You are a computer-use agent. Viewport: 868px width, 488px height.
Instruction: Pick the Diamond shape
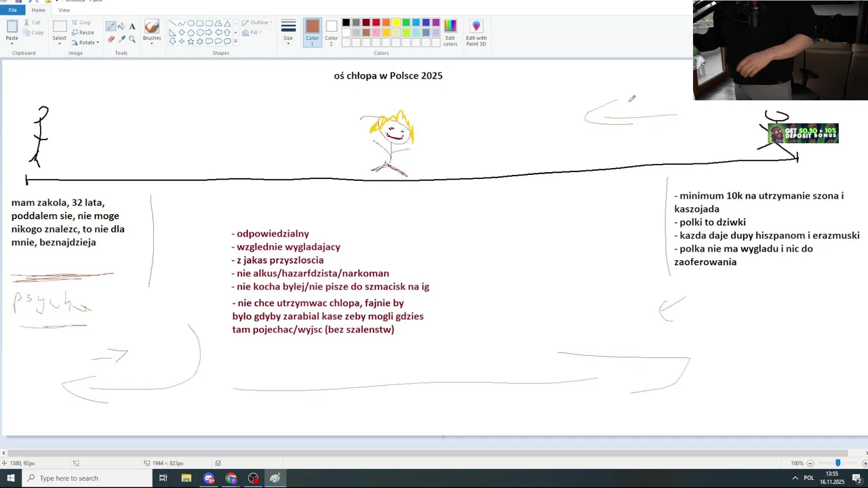coord(182,32)
